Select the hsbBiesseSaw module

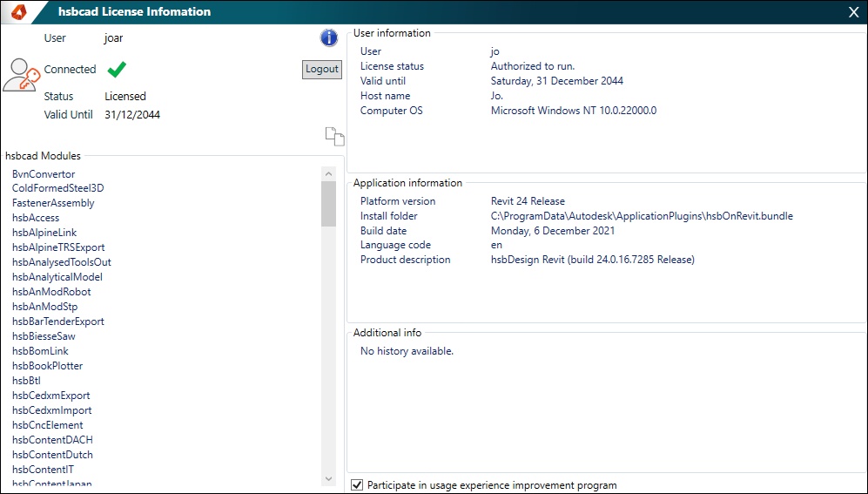(x=44, y=336)
